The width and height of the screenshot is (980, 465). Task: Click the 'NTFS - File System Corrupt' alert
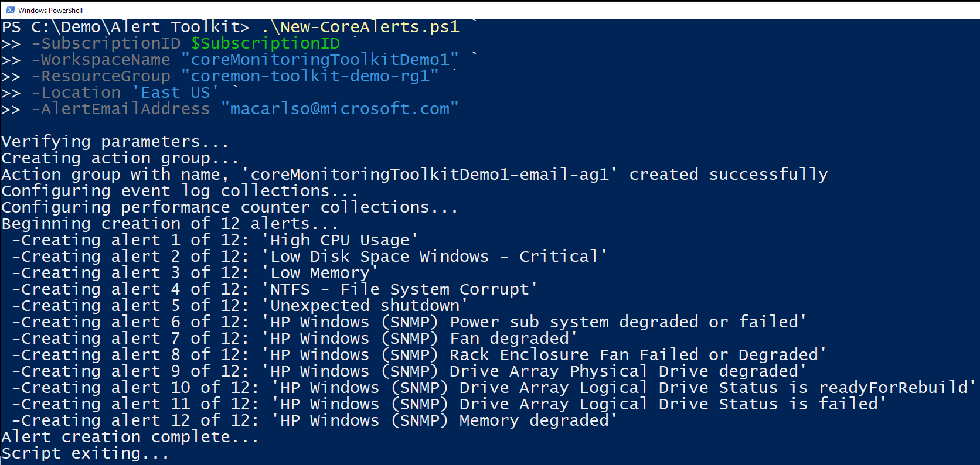click(400, 289)
